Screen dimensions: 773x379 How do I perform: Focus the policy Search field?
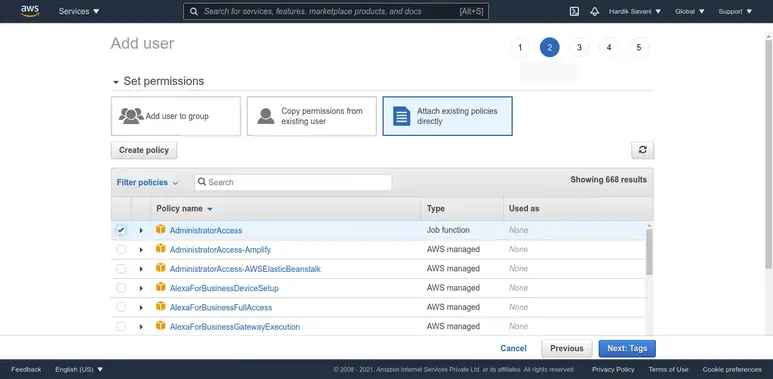tap(293, 182)
